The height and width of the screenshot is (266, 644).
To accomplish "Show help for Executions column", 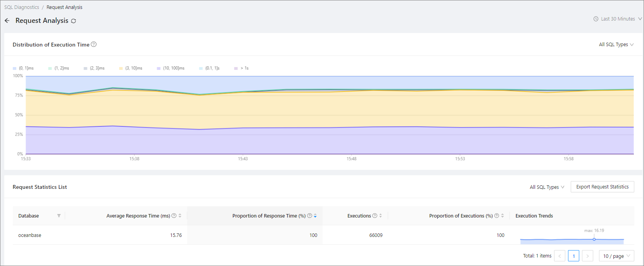I will coord(375,216).
